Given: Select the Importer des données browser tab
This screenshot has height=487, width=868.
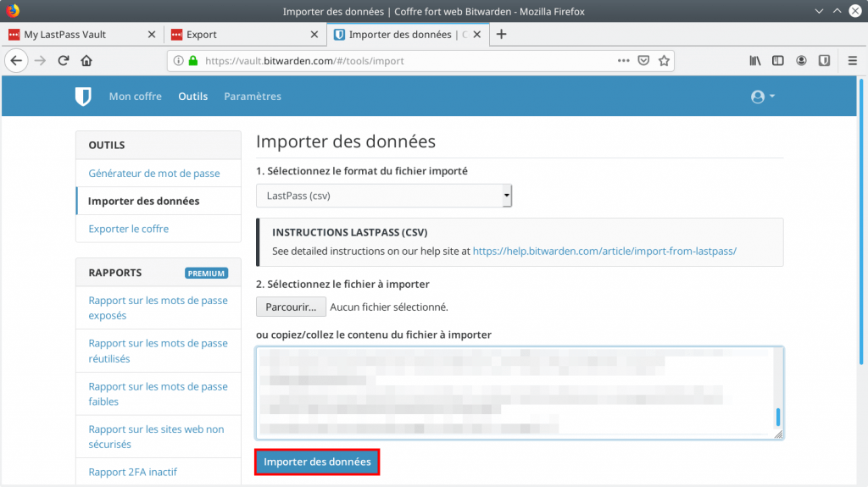Looking at the screenshot, I should pyautogui.click(x=408, y=35).
